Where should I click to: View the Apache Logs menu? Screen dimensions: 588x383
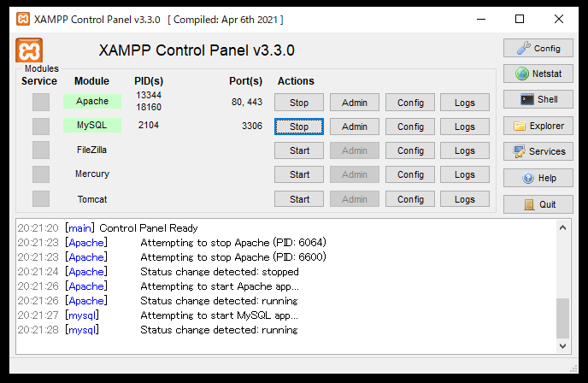pyautogui.click(x=465, y=103)
